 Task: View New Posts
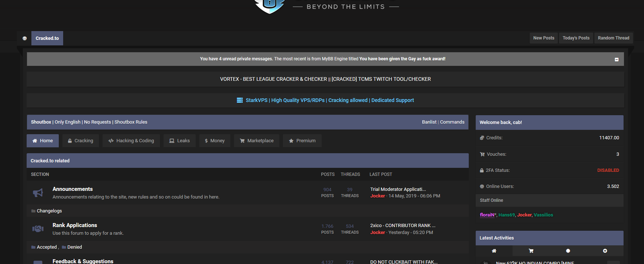point(544,38)
